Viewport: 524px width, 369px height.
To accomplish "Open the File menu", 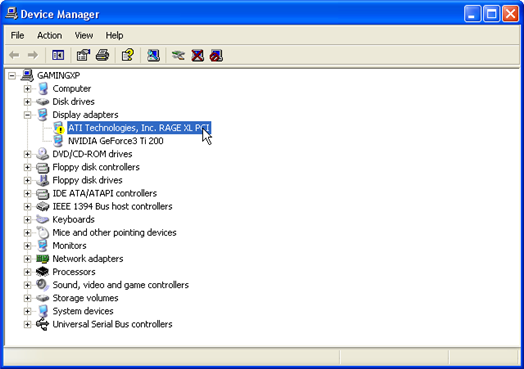I will 17,35.
